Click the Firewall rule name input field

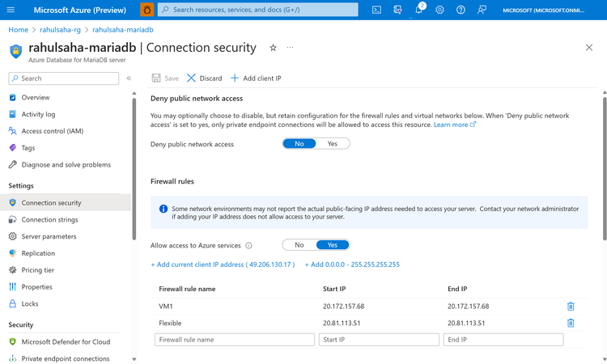tap(235, 340)
